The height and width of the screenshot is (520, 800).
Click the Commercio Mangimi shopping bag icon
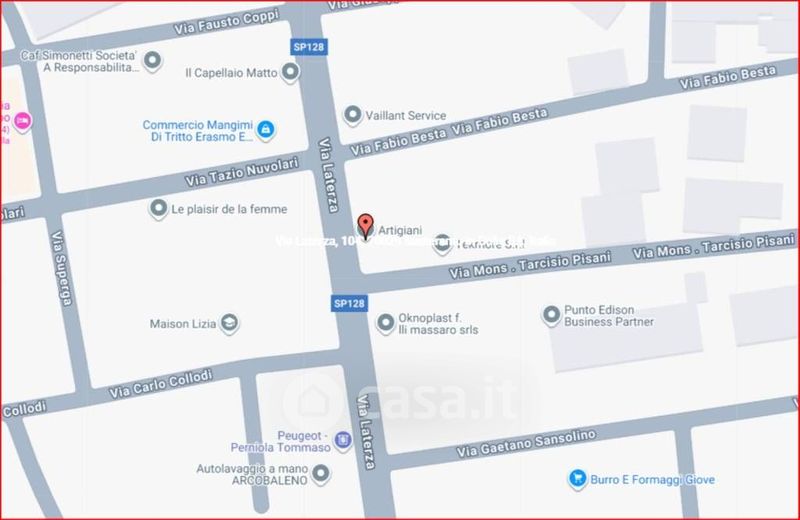pyautogui.click(x=265, y=130)
